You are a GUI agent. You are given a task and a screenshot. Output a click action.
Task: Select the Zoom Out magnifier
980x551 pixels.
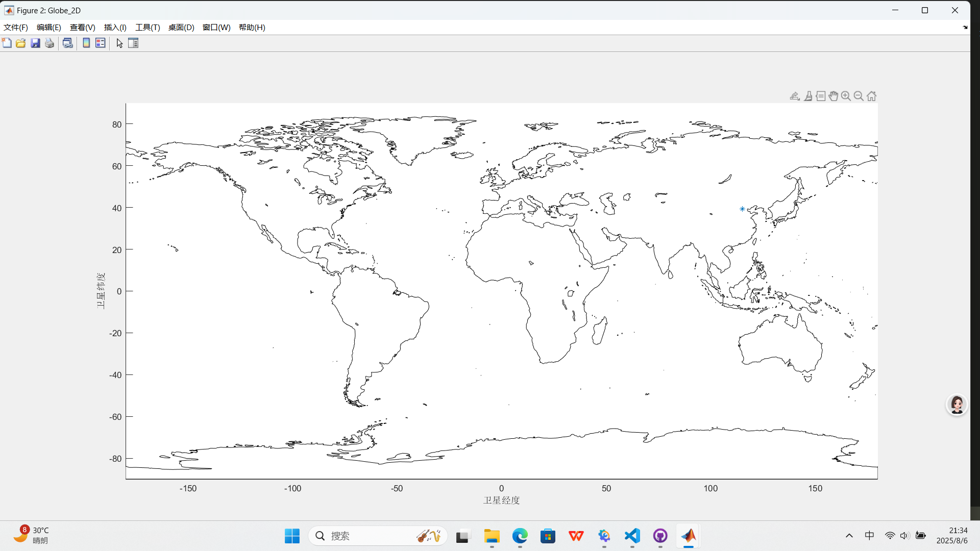pos(859,96)
